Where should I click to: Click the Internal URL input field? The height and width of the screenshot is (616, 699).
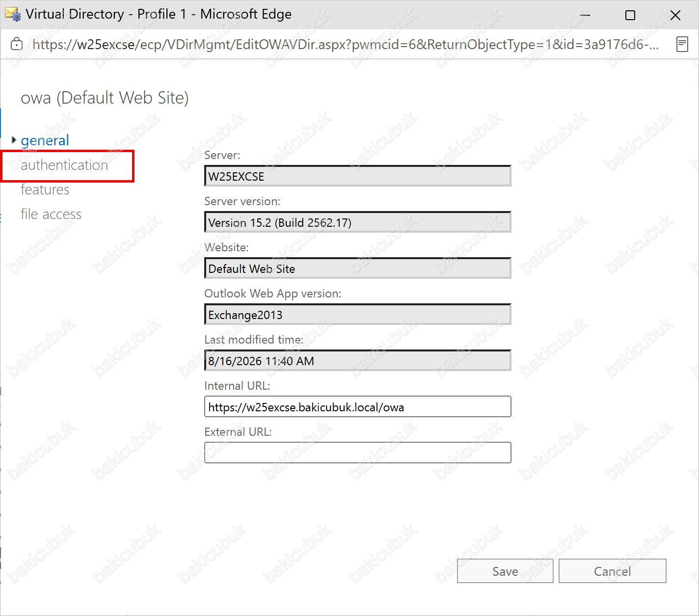coord(357,406)
